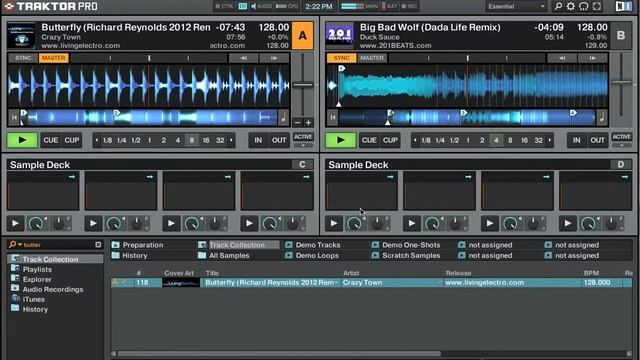This screenshot has width=640, height=360.
Task: Set loop IN on Deck A
Action: click(x=258, y=140)
